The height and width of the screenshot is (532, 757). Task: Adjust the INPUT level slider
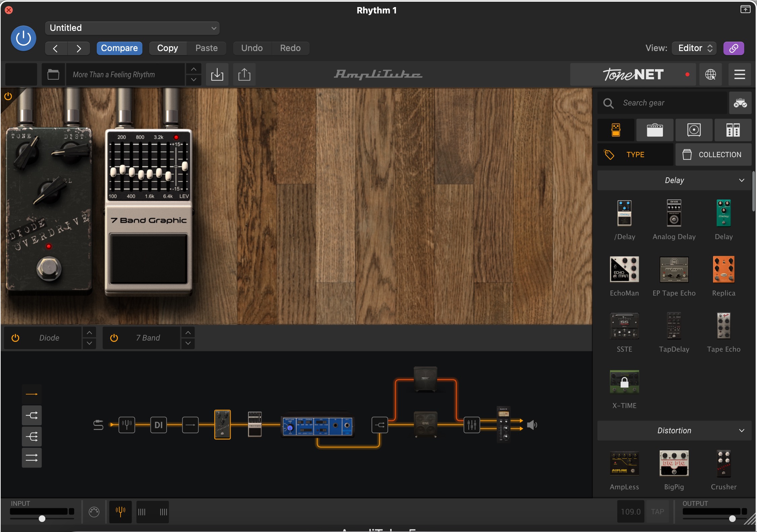pos(42,519)
